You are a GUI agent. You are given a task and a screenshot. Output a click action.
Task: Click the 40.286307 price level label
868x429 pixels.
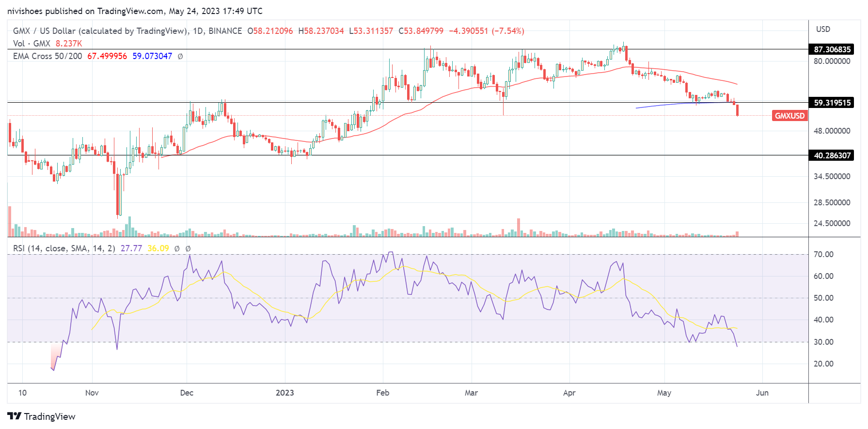[x=832, y=155]
